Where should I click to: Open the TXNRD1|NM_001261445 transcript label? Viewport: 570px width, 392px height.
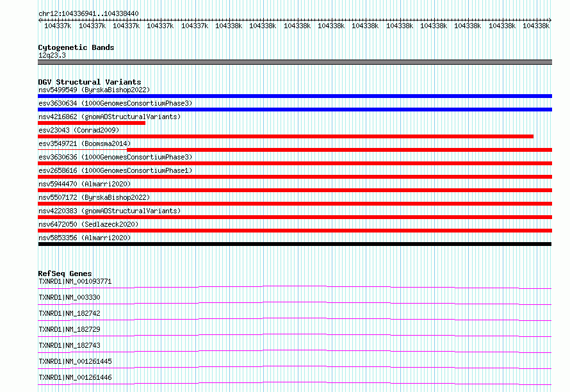(75, 361)
